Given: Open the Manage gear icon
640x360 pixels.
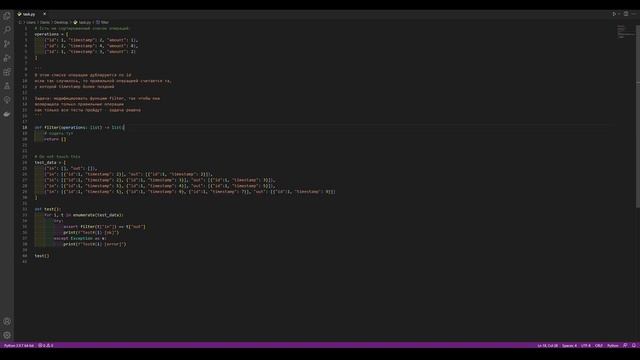Looking at the screenshot, I should [x=7, y=335].
